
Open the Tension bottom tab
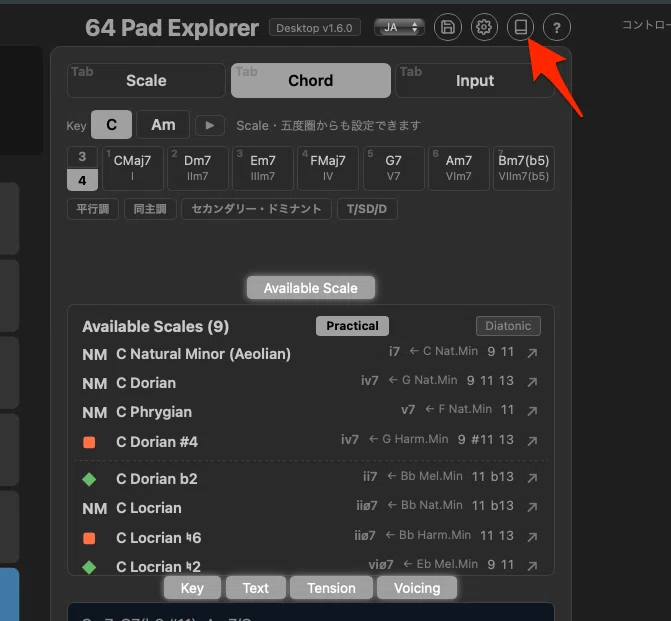(331, 588)
